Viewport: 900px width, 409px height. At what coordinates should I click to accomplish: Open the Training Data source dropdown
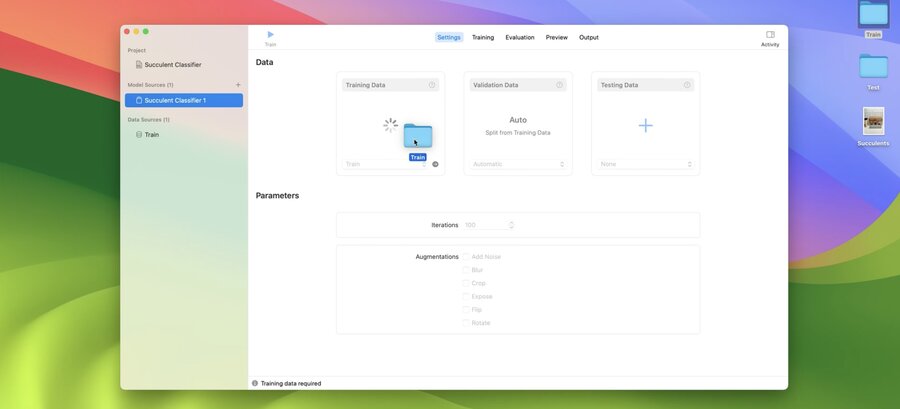pos(386,164)
